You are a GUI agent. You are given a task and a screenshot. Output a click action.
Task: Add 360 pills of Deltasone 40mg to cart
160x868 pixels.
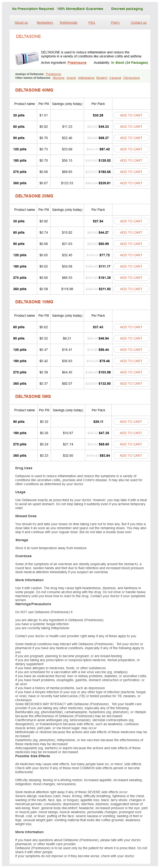coord(131,183)
